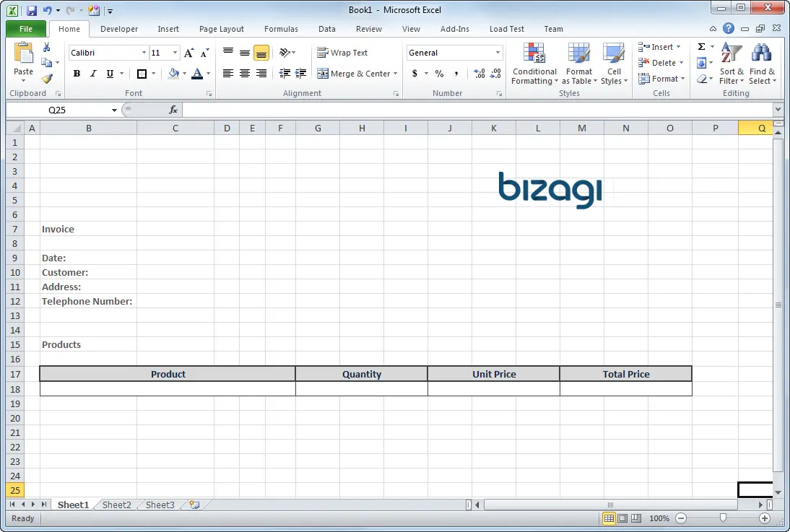Apply the Accounting dollar format
This screenshot has width=790, height=532.
414,74
